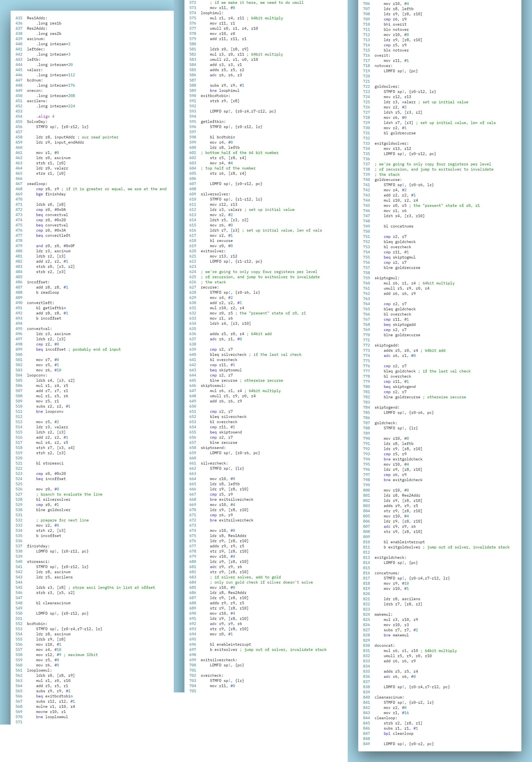Click the "exitgoldcheck:" label definition

click(x=390, y=558)
